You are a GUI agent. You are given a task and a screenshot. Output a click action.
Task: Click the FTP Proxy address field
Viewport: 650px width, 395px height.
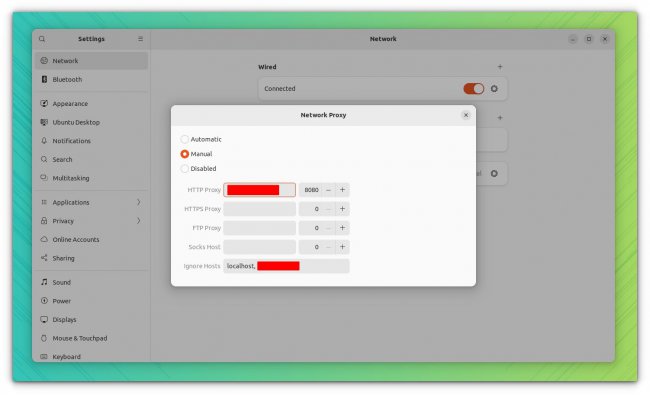[260, 228]
